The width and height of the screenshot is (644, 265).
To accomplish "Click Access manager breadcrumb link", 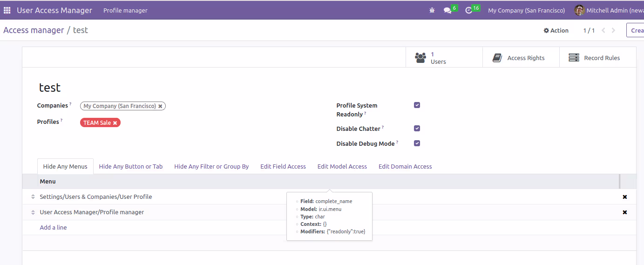I will tap(34, 30).
